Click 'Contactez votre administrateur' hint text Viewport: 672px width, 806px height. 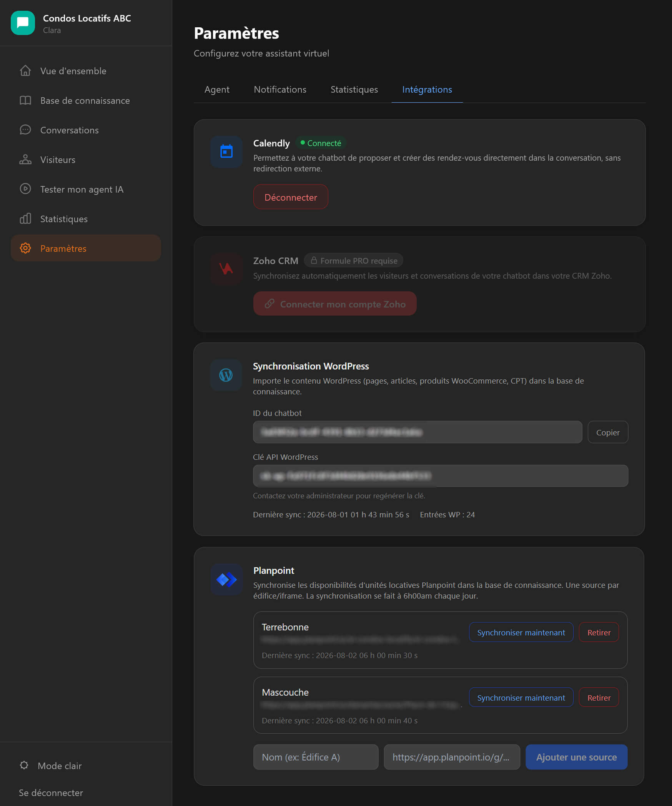coord(339,495)
